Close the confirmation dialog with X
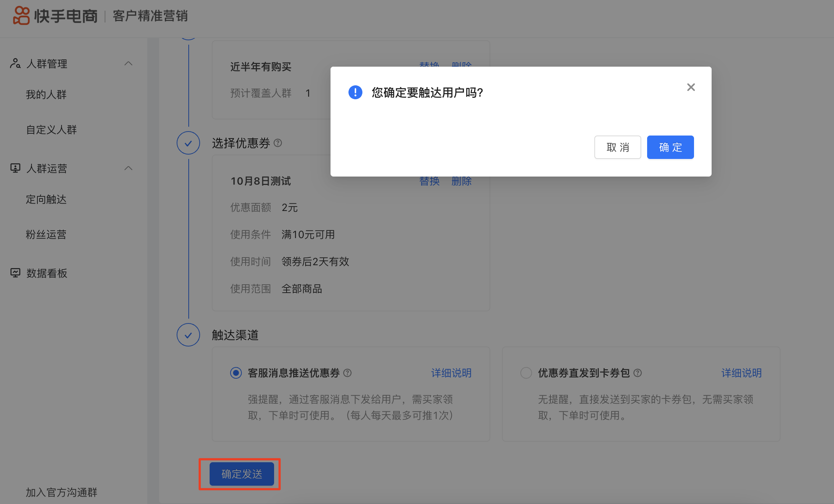Image resolution: width=834 pixels, height=504 pixels. pos(691,87)
